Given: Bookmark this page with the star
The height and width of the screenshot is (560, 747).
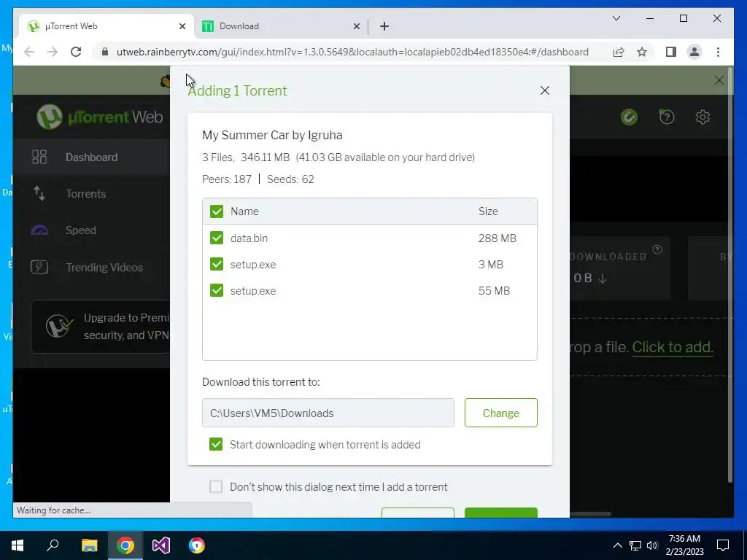Looking at the screenshot, I should [642, 52].
